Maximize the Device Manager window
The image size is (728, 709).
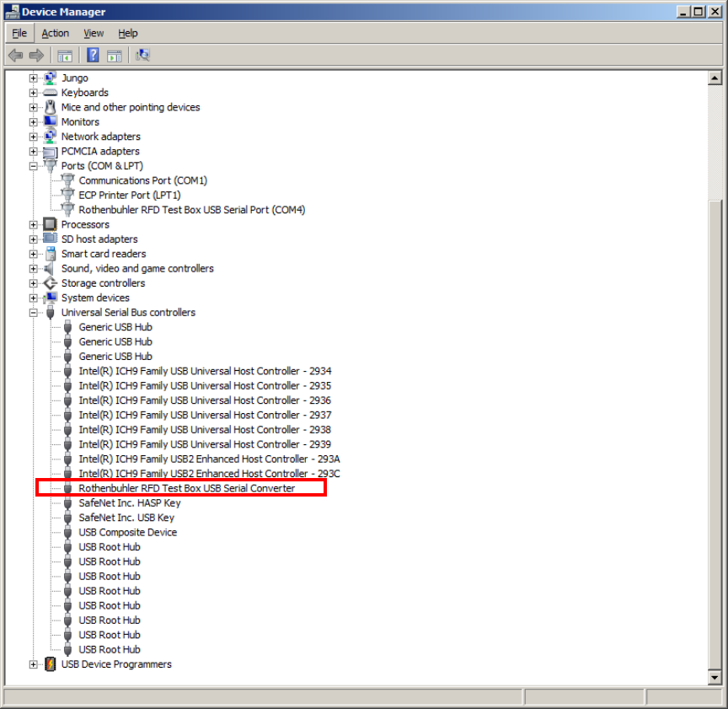[698, 12]
